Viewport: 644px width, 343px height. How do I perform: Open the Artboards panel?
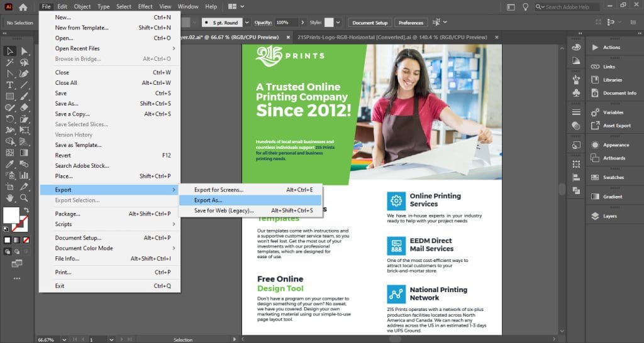coord(614,158)
